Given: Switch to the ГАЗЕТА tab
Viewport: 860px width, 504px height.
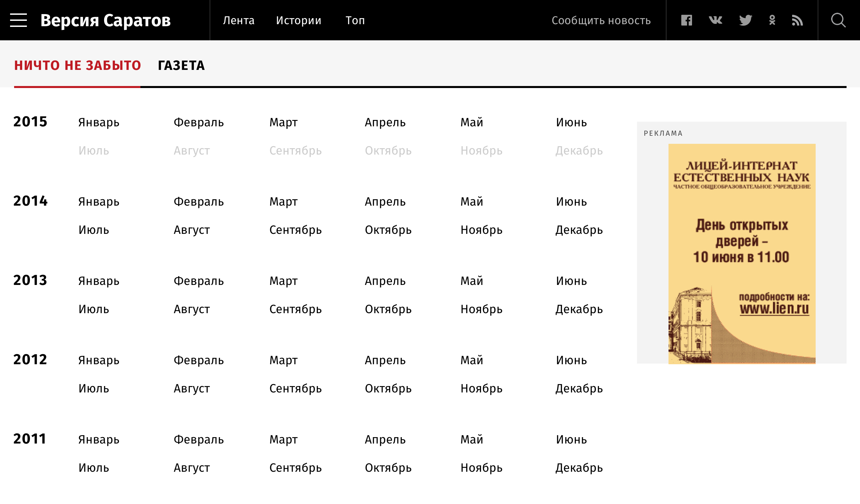Looking at the screenshot, I should pyautogui.click(x=181, y=66).
